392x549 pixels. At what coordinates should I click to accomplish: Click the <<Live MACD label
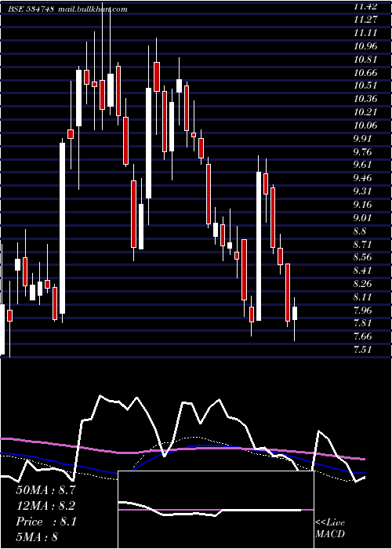pos(330,528)
